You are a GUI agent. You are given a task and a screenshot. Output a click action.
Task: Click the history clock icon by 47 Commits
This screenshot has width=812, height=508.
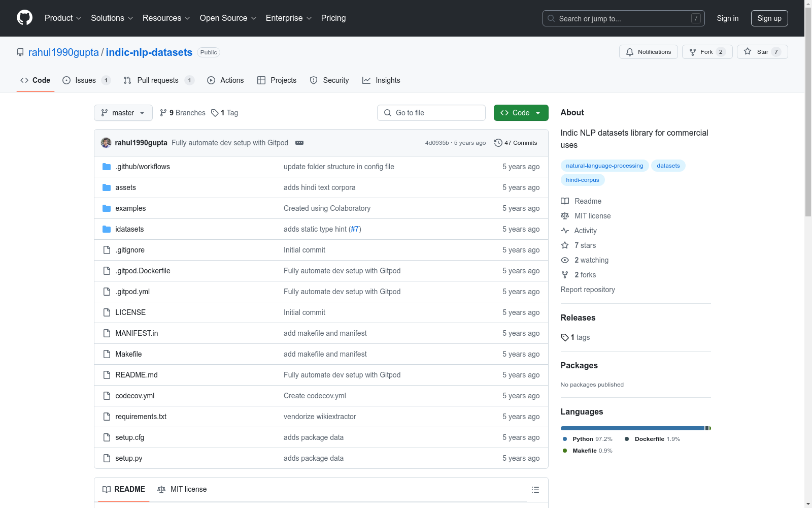point(498,143)
